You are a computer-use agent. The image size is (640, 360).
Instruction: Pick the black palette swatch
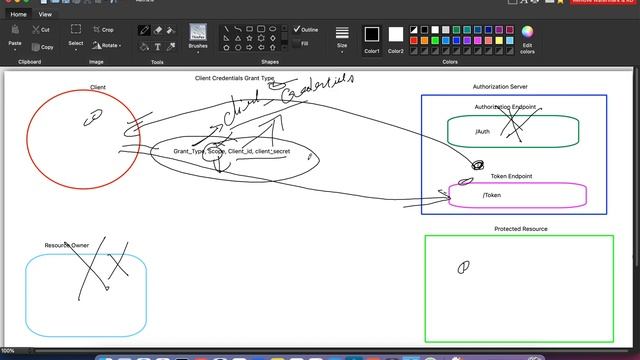tap(424, 29)
